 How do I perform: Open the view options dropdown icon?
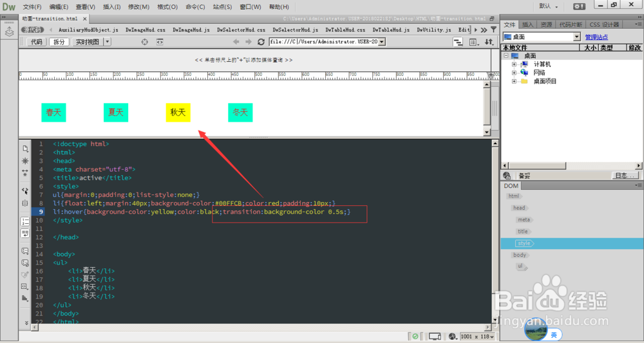point(475,42)
